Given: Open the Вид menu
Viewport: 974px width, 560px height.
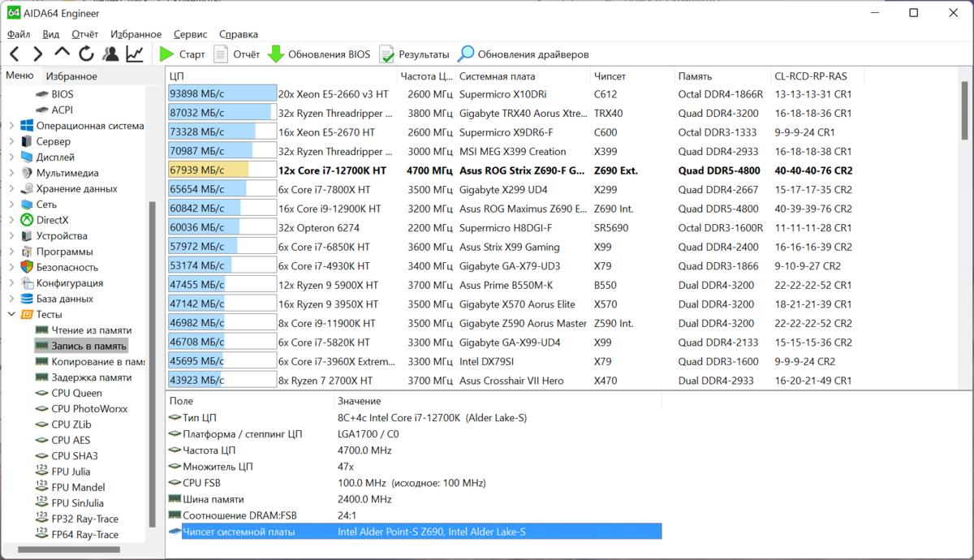Looking at the screenshot, I should pos(51,34).
